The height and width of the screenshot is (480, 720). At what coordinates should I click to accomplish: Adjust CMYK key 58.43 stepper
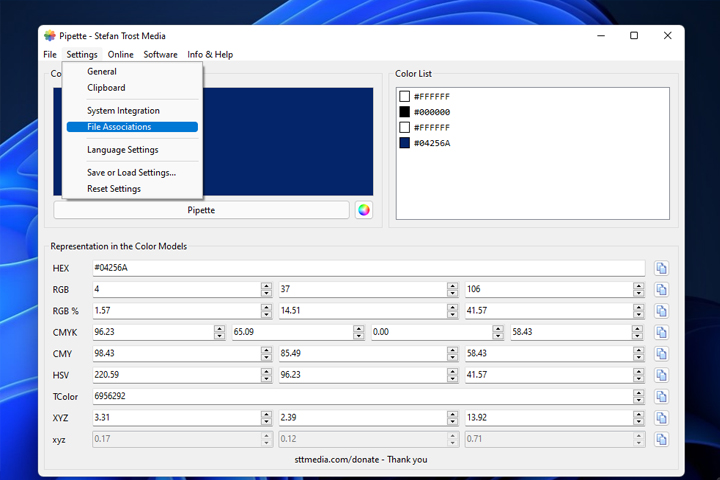tap(637, 332)
